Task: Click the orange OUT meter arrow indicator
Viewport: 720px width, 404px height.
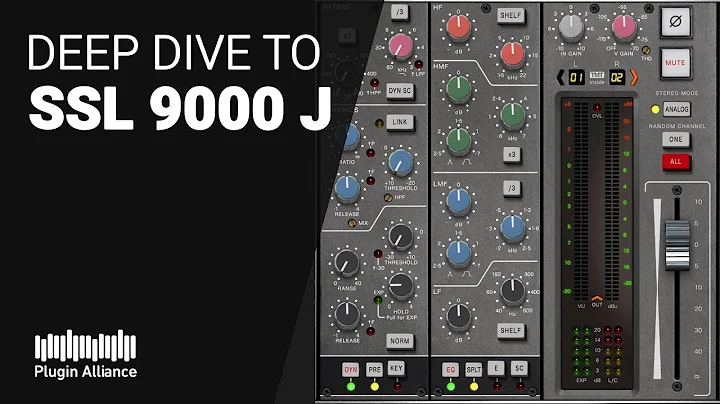Action: 596,299
